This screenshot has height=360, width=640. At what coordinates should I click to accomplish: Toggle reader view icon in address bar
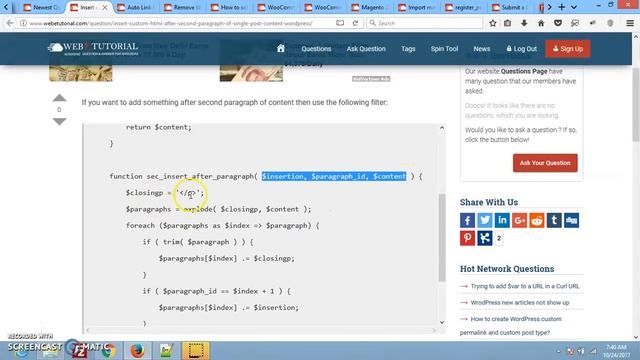(x=340, y=23)
